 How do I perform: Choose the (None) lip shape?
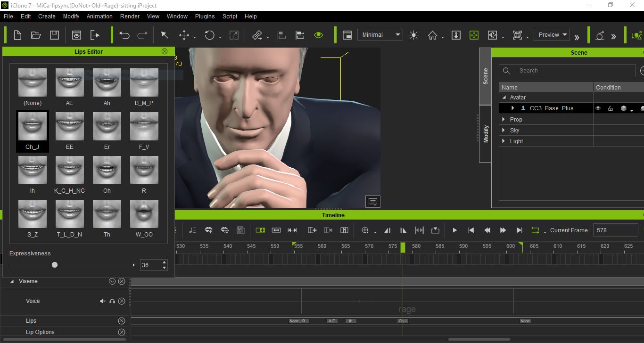tap(33, 82)
